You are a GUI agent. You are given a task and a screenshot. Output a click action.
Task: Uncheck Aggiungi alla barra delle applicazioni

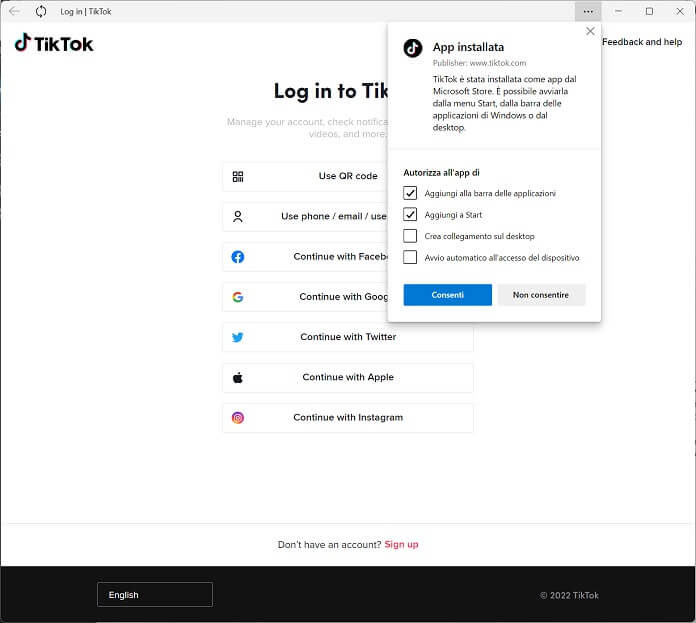click(410, 193)
